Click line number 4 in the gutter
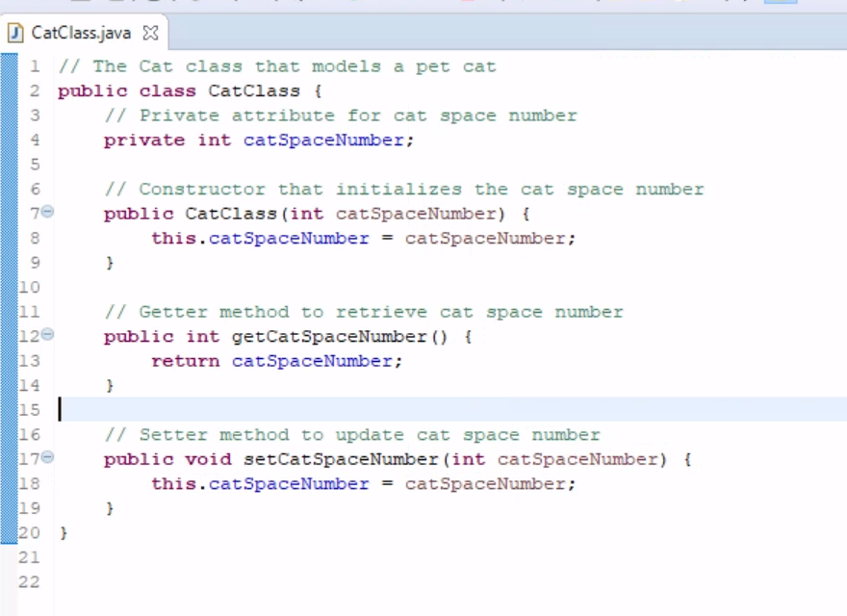847x616 pixels. [x=35, y=140]
